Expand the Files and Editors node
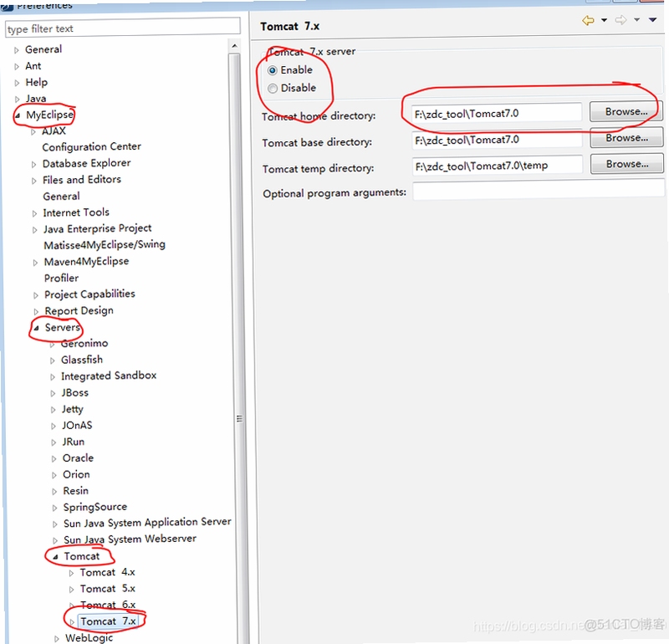The width and height of the screenshot is (669, 644). click(x=33, y=181)
